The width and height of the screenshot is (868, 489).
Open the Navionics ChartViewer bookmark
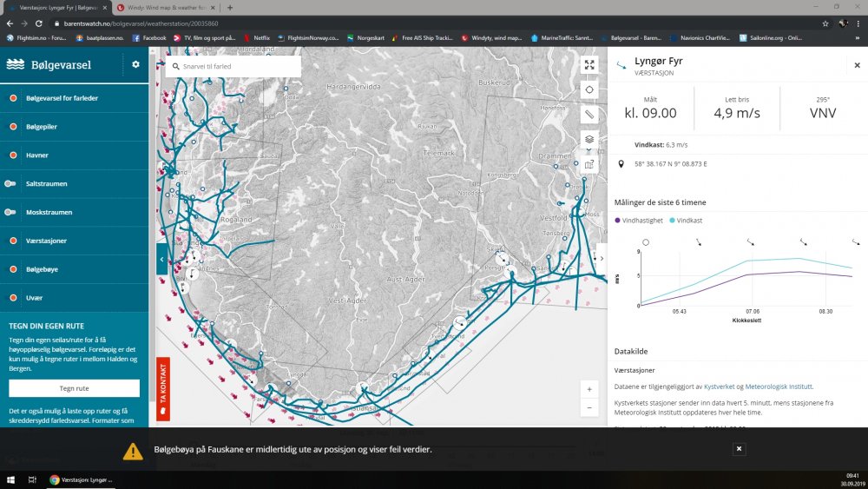[700, 37]
